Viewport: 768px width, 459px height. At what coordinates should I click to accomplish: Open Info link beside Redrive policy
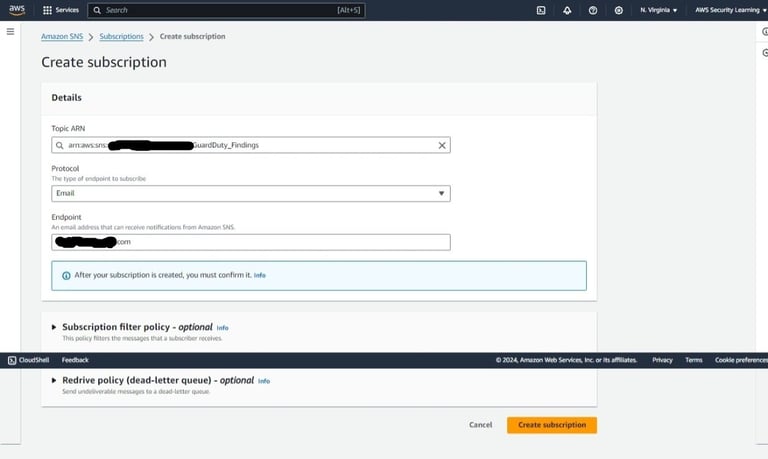point(264,381)
